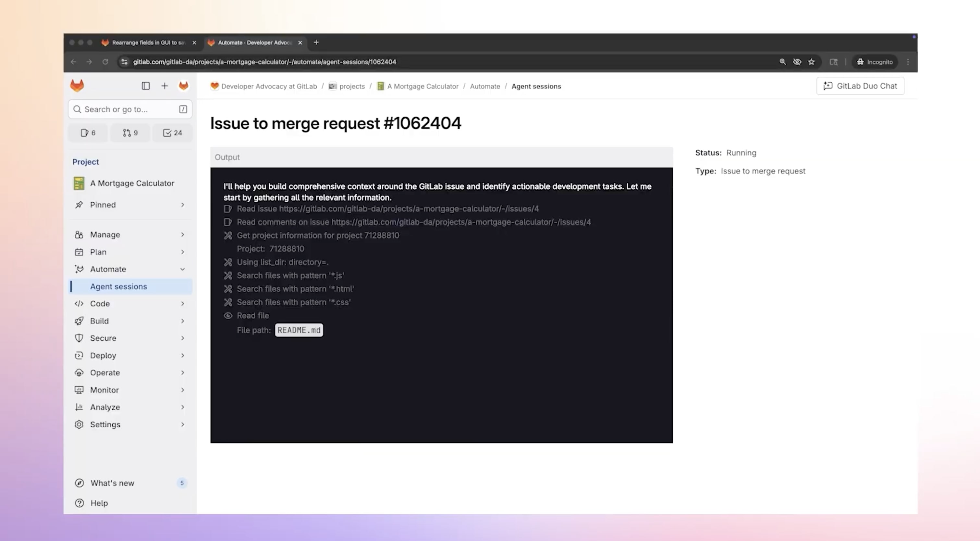Viewport: 980px width, 541px height.
Task: Open A Mortgage Calculator breadcrumb link
Action: (422, 86)
